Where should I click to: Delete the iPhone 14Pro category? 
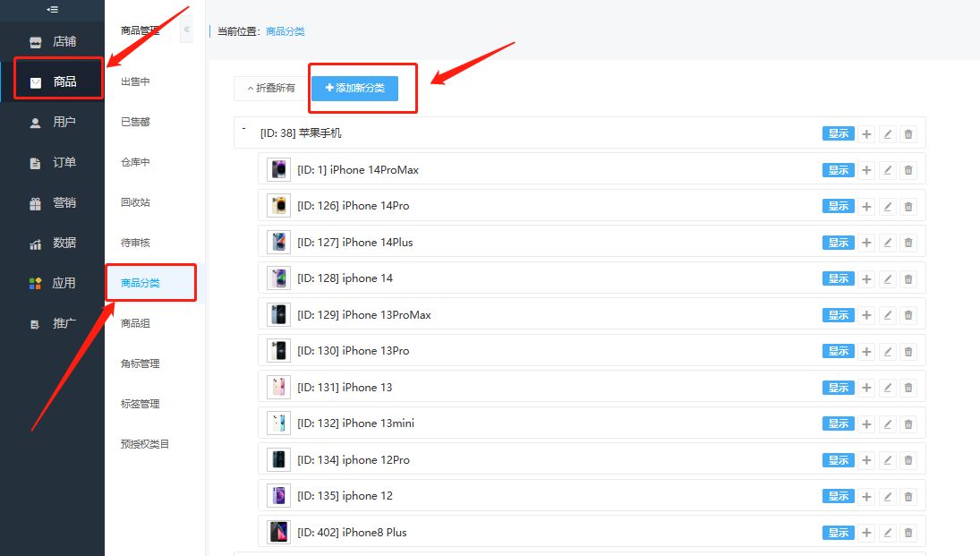click(908, 207)
